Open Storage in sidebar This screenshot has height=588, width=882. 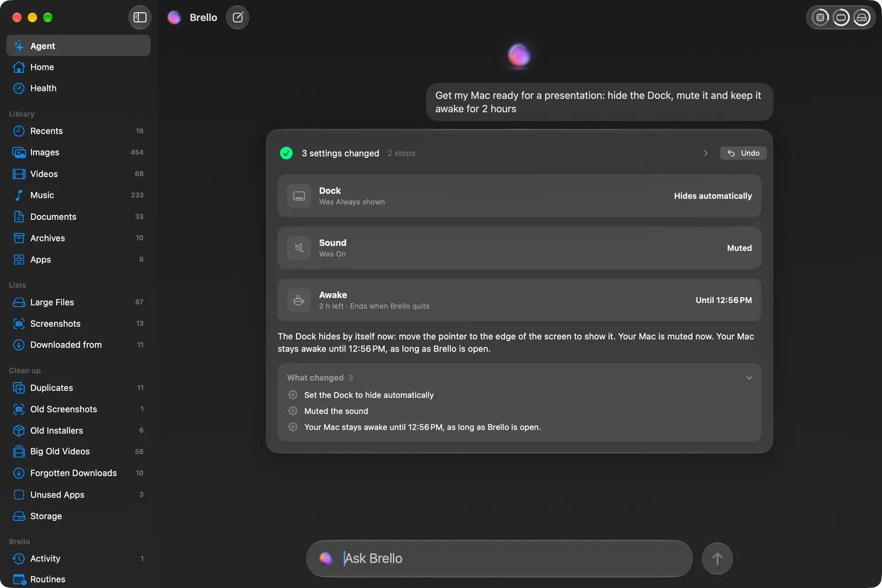[78, 516]
